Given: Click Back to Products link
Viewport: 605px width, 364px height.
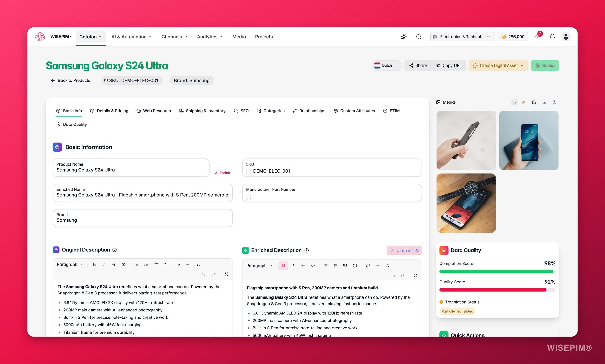Looking at the screenshot, I should pos(71,80).
